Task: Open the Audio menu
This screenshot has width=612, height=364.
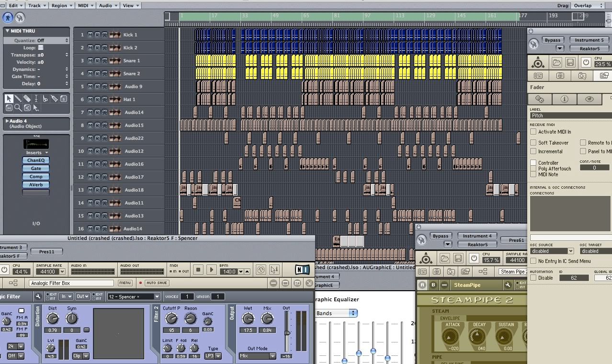Action: [x=108, y=5]
